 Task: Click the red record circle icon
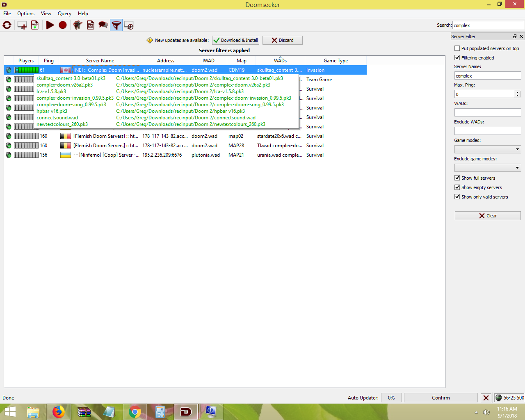63,25
